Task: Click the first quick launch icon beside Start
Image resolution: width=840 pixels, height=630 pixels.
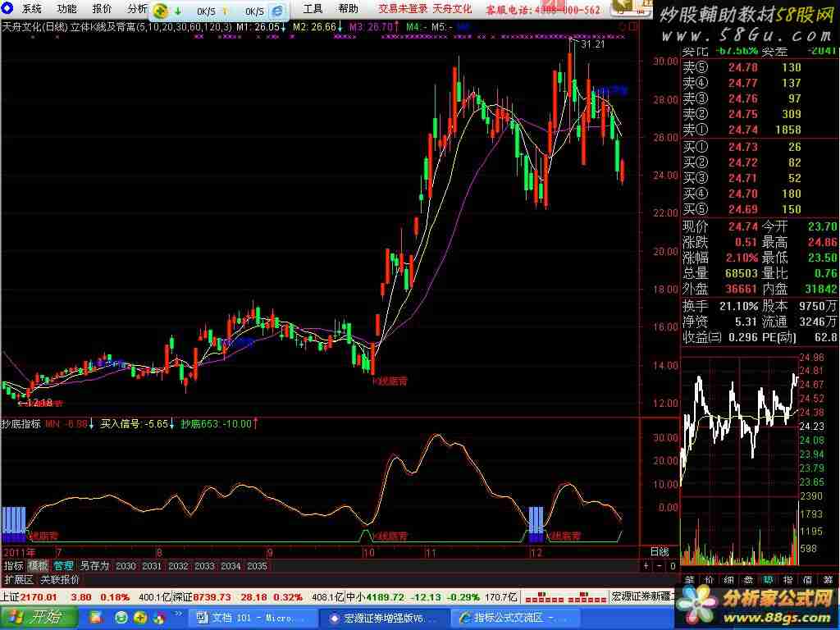Action: [x=96, y=619]
